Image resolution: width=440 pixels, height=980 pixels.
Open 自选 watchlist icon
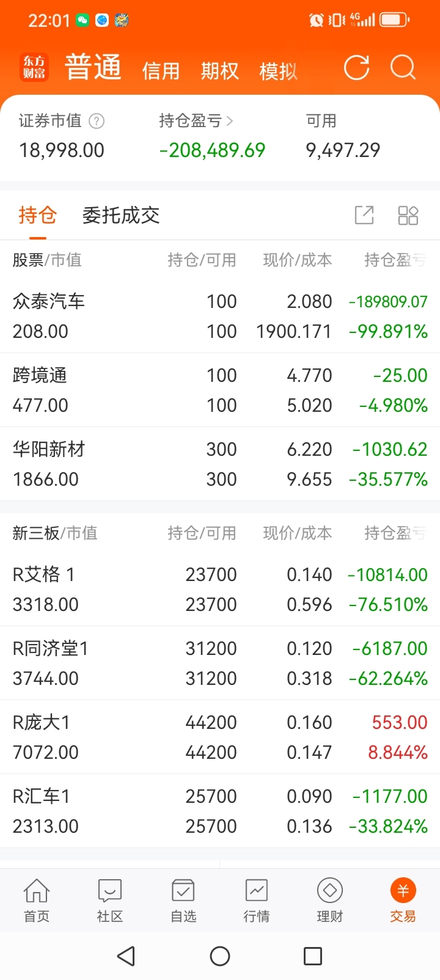183,900
